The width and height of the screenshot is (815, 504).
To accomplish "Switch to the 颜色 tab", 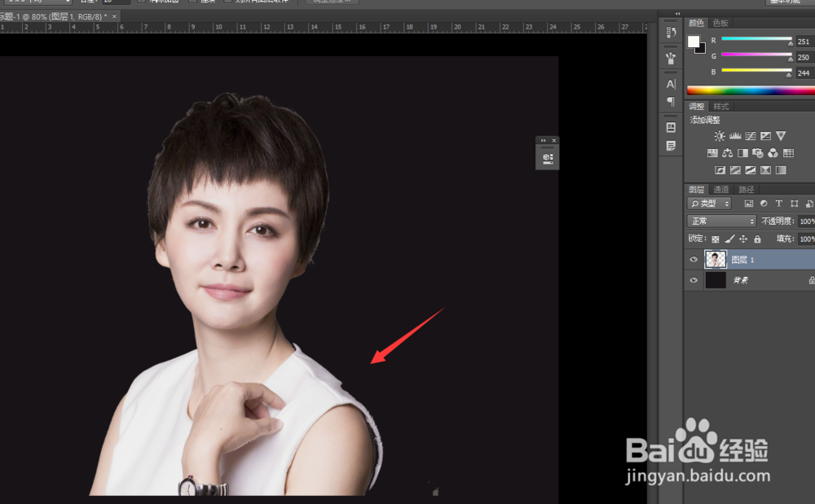I will click(696, 23).
